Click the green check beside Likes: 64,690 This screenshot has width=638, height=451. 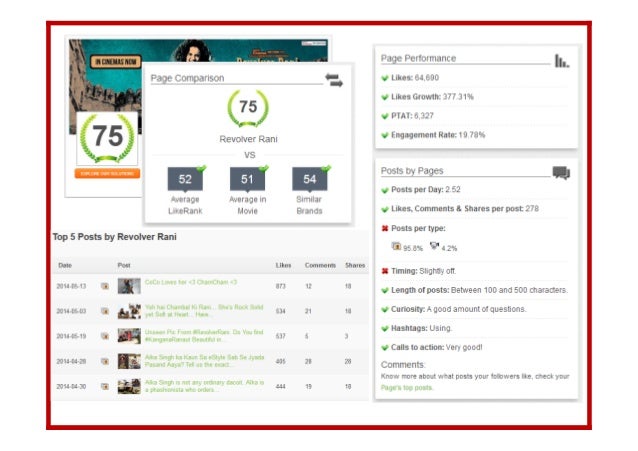click(x=385, y=78)
